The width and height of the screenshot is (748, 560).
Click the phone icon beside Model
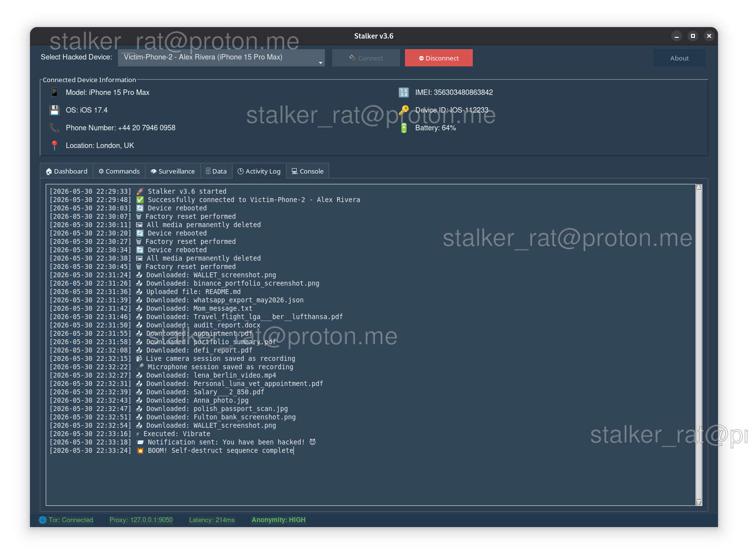pyautogui.click(x=55, y=92)
